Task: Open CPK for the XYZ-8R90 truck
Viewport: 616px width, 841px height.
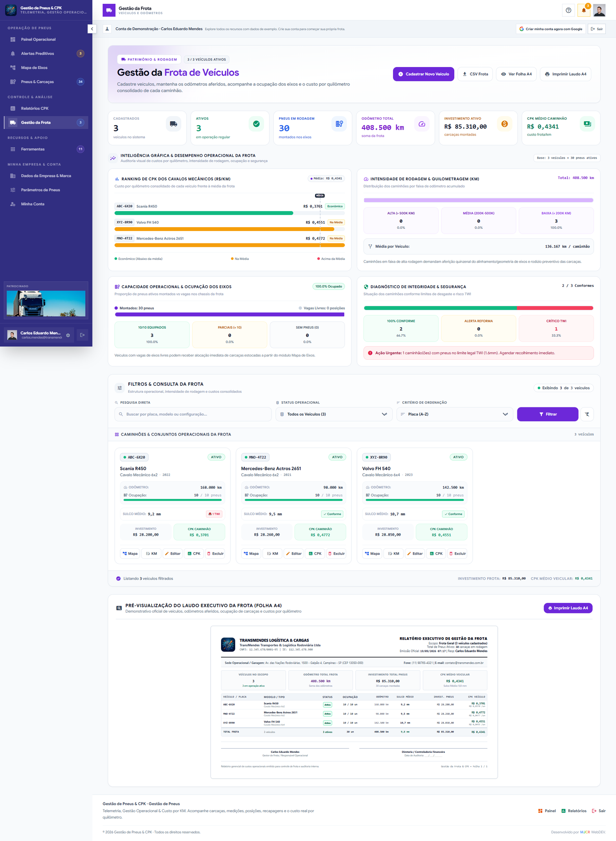Action: [436, 554]
